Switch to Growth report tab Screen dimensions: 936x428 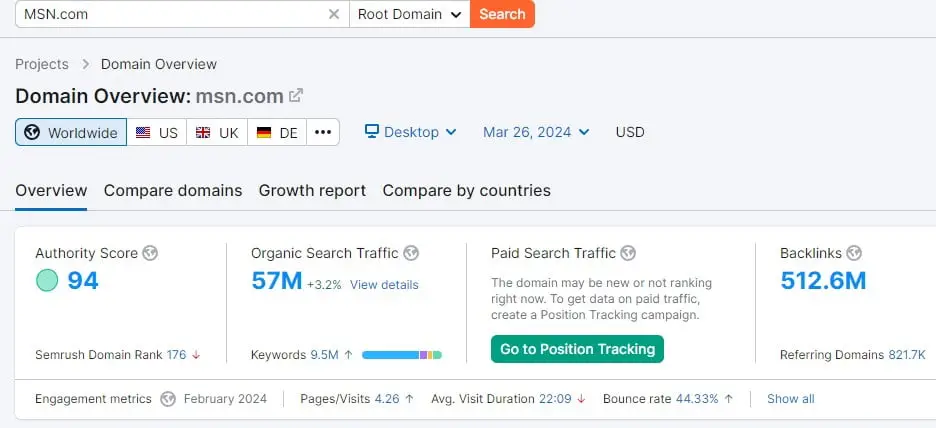[x=312, y=190]
